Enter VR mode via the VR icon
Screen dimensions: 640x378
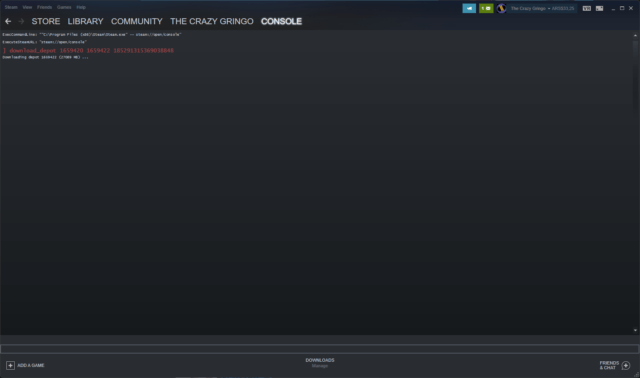587,8
